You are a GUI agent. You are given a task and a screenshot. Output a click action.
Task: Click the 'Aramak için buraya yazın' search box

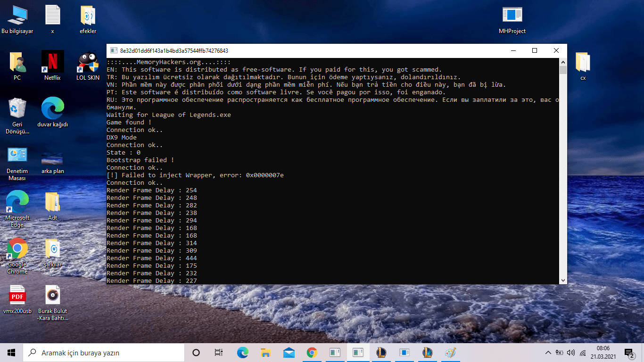pyautogui.click(x=103, y=353)
